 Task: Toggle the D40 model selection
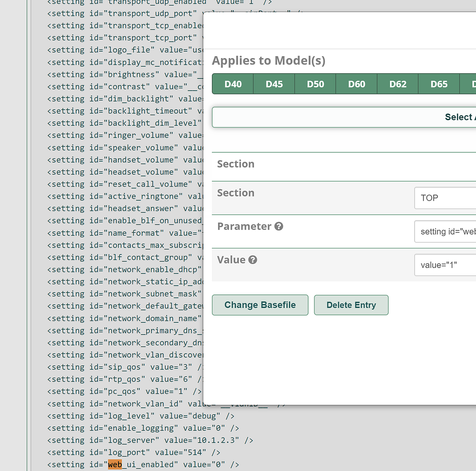(232, 84)
